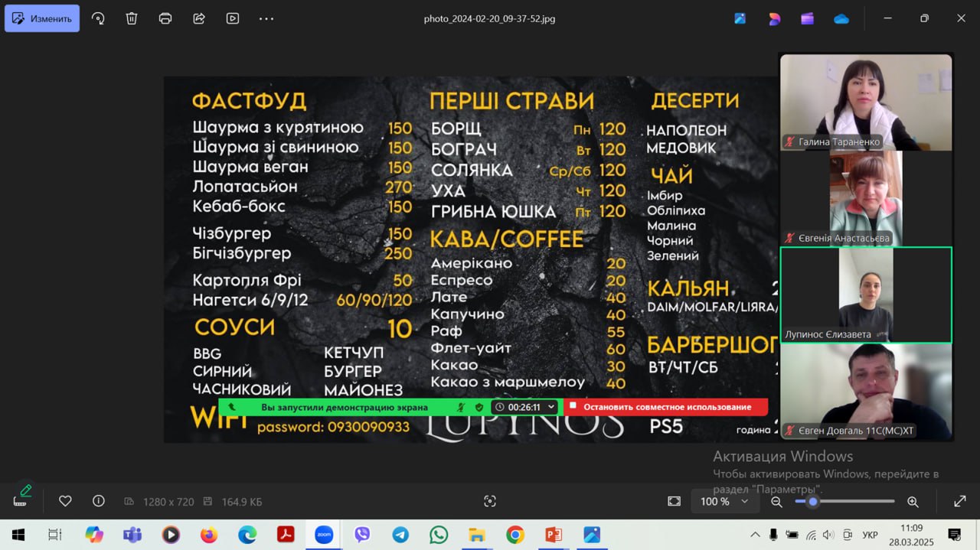
Task: Toggle fit-to-window view icon
Action: coord(674,501)
